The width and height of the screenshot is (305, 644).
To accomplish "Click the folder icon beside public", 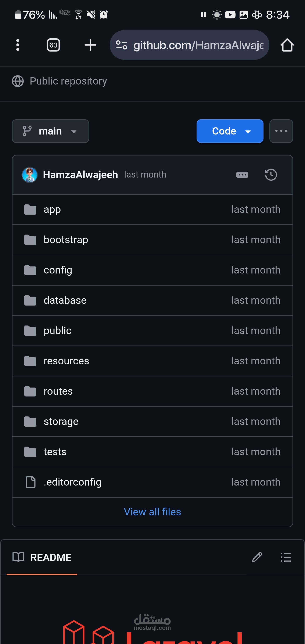I will [x=30, y=330].
